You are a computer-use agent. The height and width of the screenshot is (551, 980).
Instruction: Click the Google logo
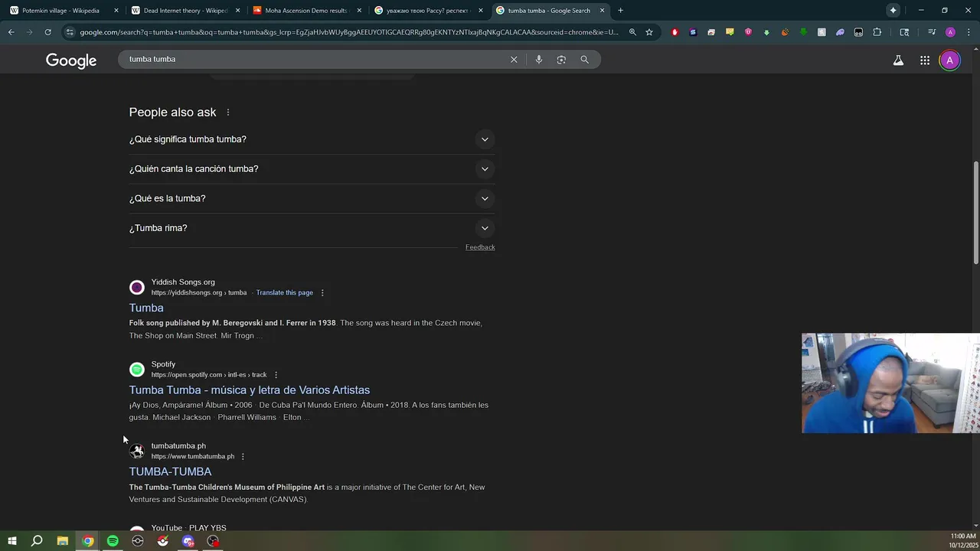[x=71, y=60]
